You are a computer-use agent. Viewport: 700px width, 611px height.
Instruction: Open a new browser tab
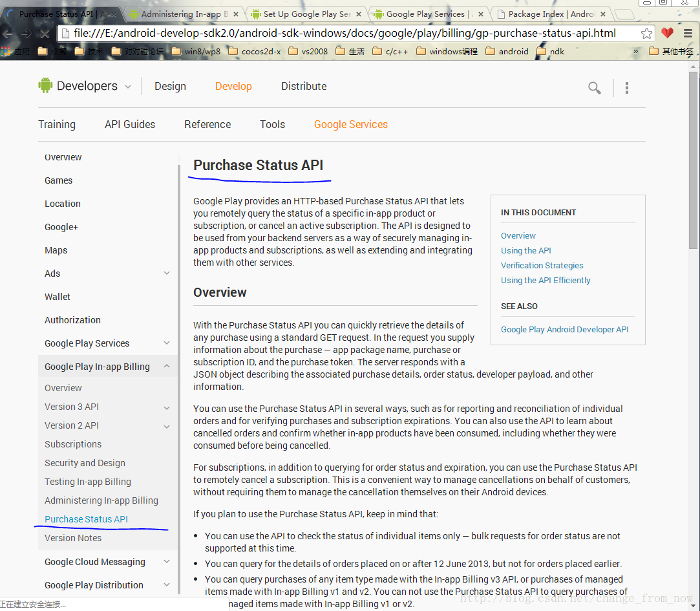[x=624, y=14]
